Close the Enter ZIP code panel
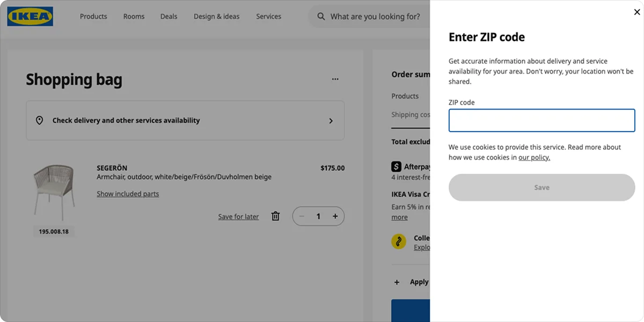 tap(637, 12)
